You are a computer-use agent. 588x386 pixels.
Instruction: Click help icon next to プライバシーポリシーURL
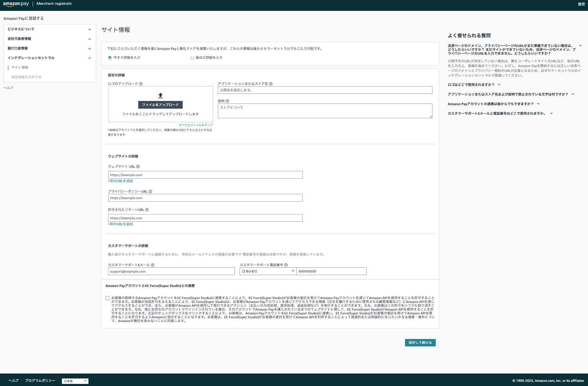tap(150, 191)
